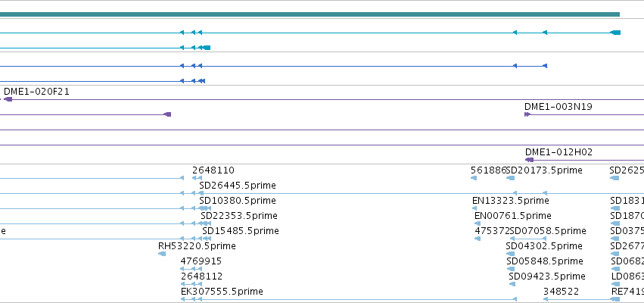Open EST label 348522
This screenshot has height=303, width=644.
pyautogui.click(x=561, y=292)
